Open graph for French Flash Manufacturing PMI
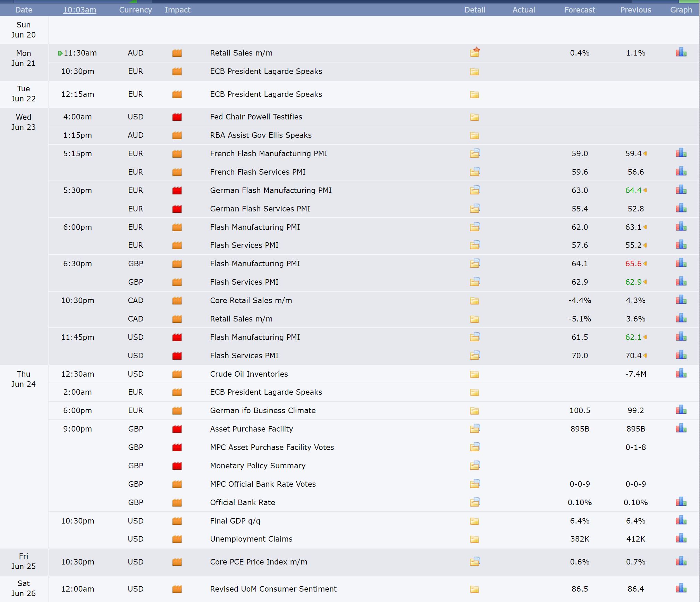The image size is (700, 602). [x=681, y=153]
